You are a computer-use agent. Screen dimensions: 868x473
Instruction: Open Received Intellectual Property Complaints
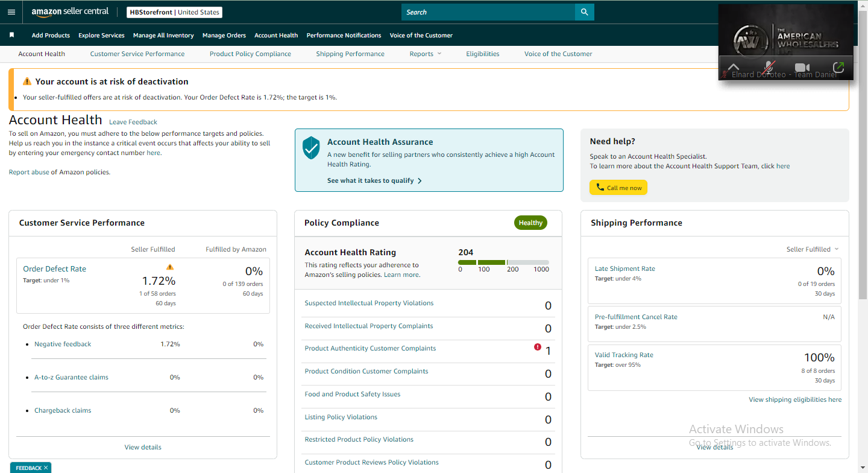tap(369, 326)
